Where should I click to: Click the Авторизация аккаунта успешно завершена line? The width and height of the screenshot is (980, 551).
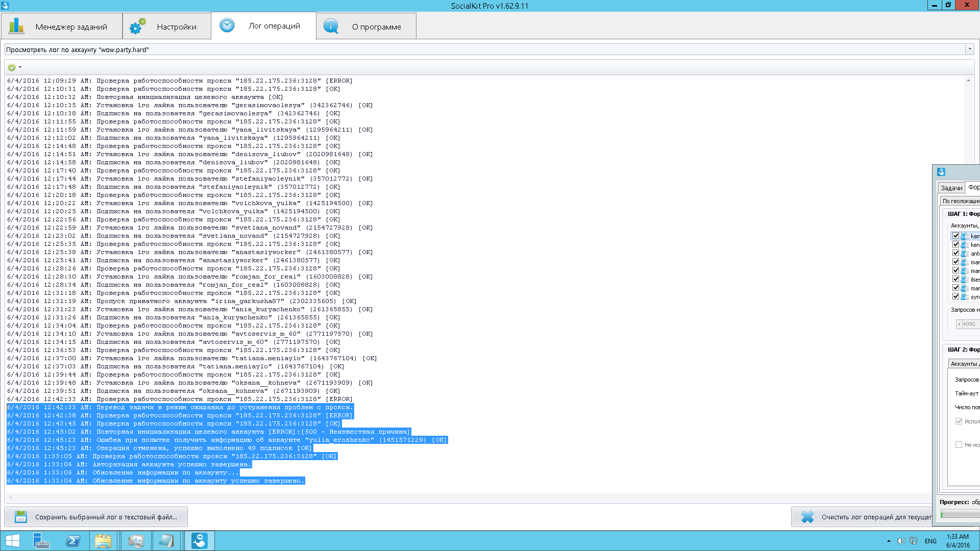(x=129, y=464)
